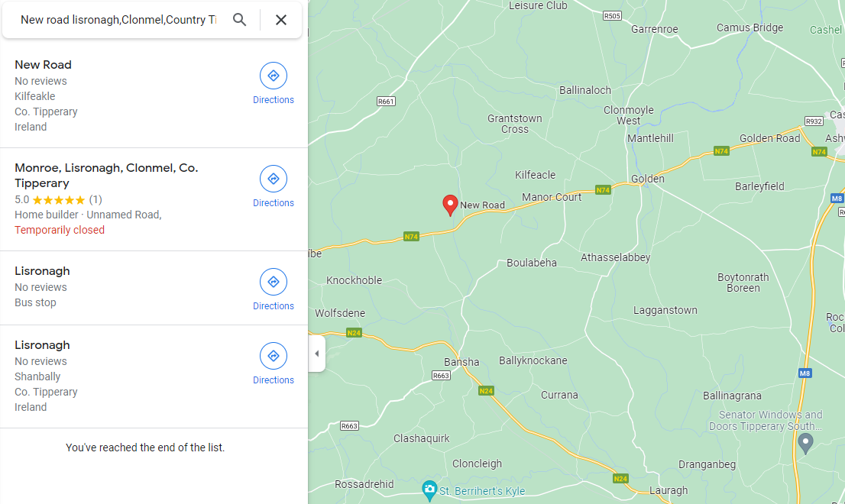Click the Kilfeacle place label
Screen dimensions: 845x504
(535, 175)
